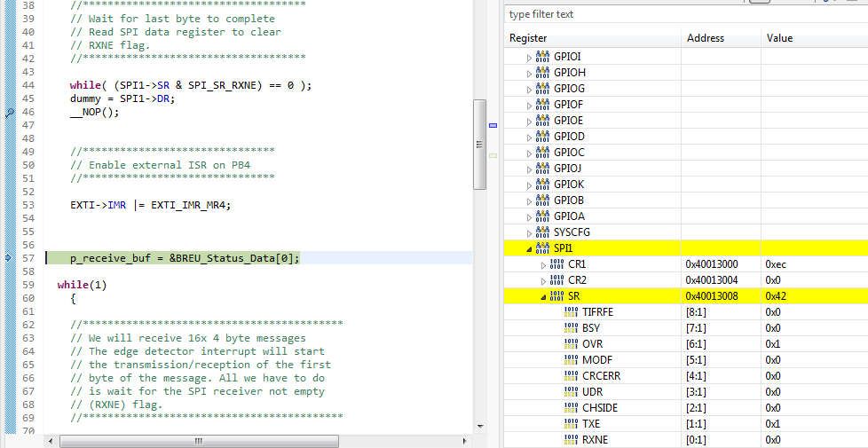The image size is (868, 448).
Task: Click the SPI1 peripheral icon
Action: (x=542, y=249)
